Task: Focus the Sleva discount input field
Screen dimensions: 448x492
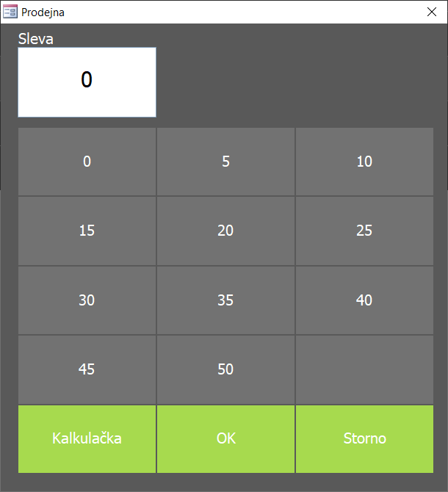Action: click(x=87, y=82)
